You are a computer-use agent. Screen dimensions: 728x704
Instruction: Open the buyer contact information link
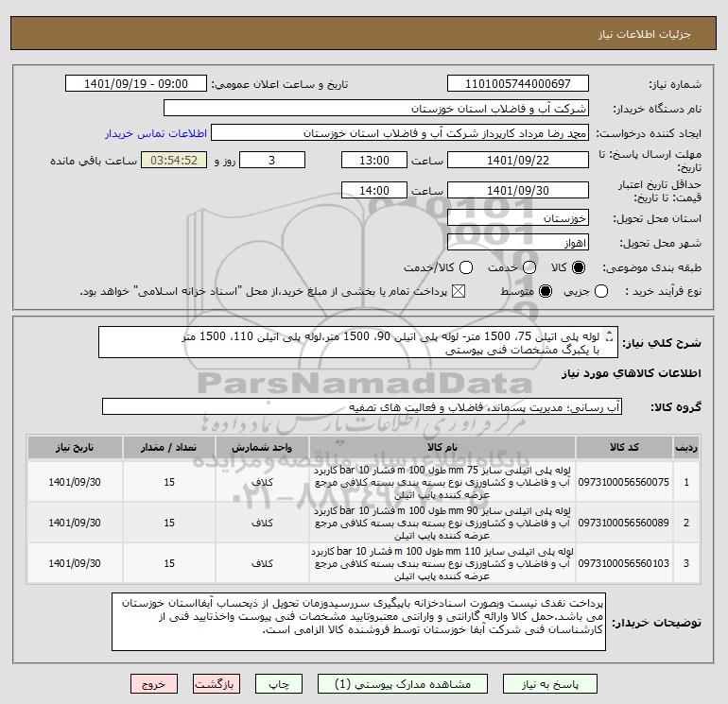pos(156,133)
